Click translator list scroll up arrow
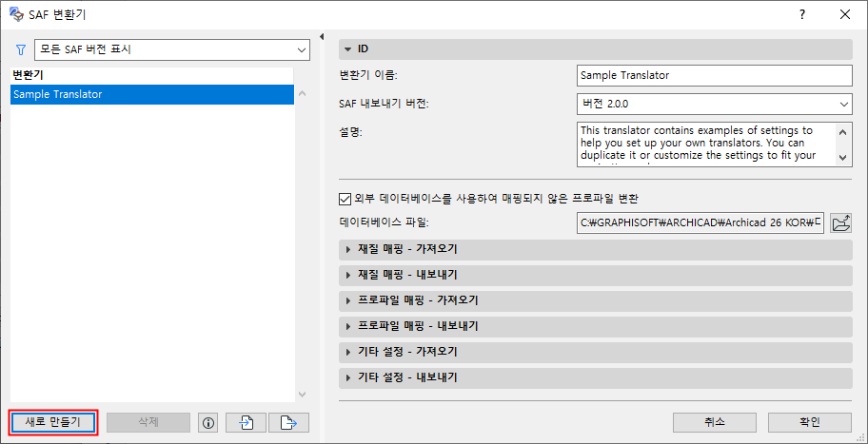The image size is (868, 444). [x=303, y=93]
